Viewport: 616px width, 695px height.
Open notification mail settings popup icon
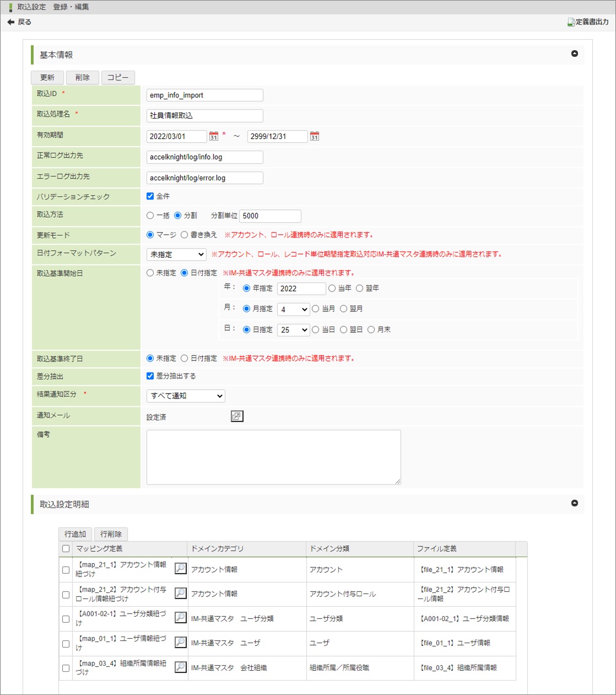pyautogui.click(x=237, y=416)
